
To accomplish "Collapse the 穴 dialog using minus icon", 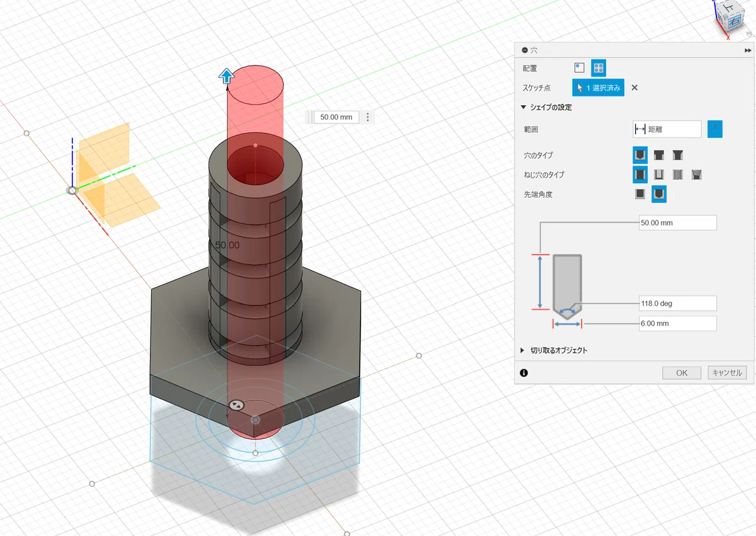I will [524, 50].
